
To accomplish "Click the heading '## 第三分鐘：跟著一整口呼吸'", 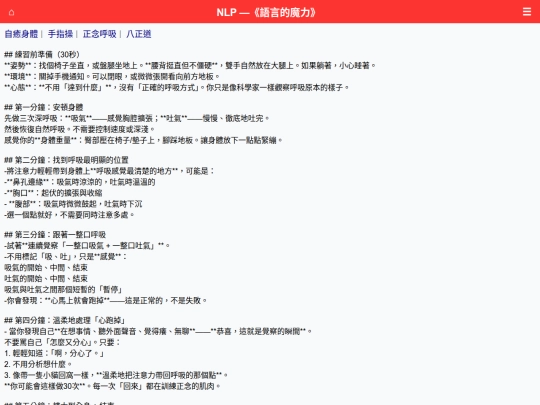I will point(55,235).
